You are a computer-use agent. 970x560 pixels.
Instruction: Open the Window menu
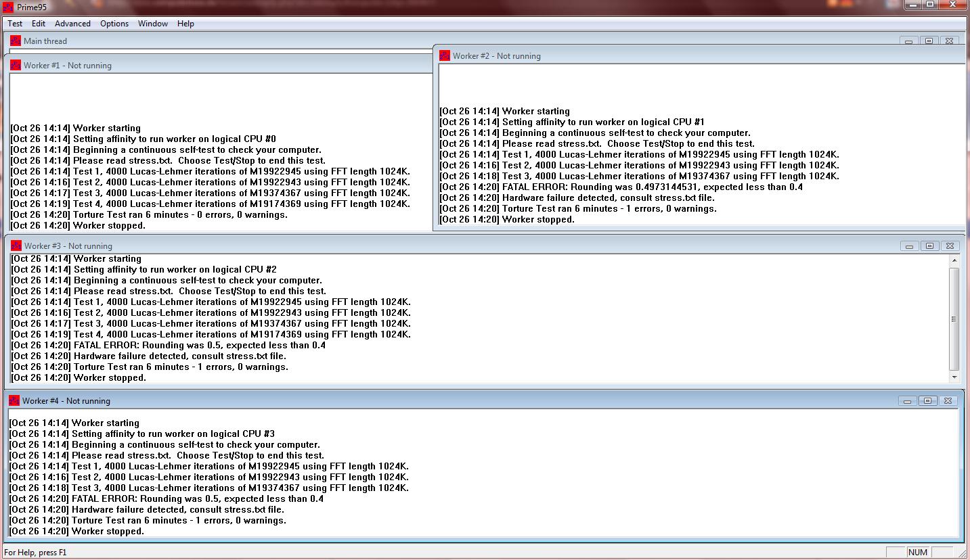point(153,24)
